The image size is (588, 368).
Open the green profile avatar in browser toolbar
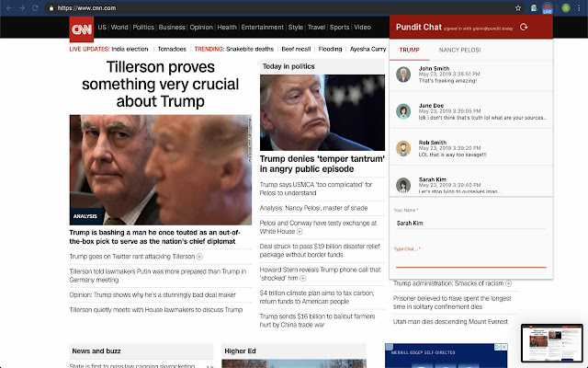(566, 8)
